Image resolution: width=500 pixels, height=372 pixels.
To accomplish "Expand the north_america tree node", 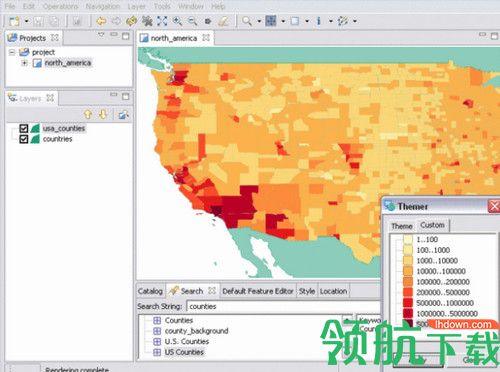I will pos(24,63).
